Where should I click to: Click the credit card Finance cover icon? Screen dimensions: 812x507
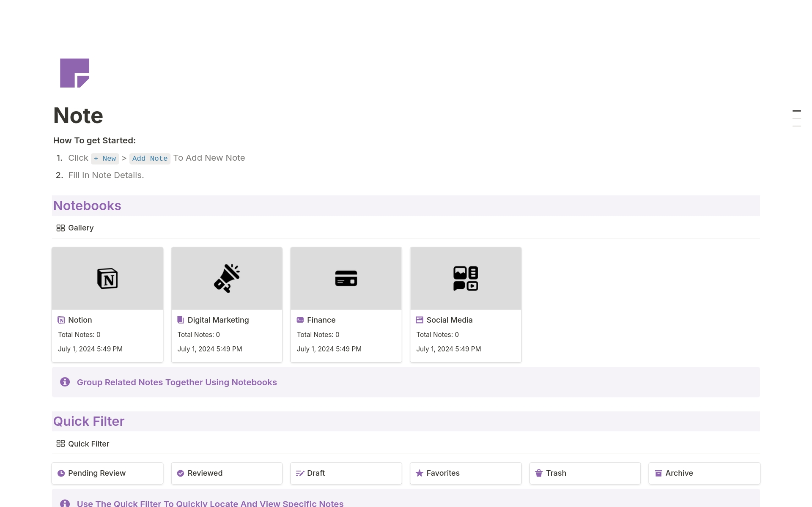[346, 278]
